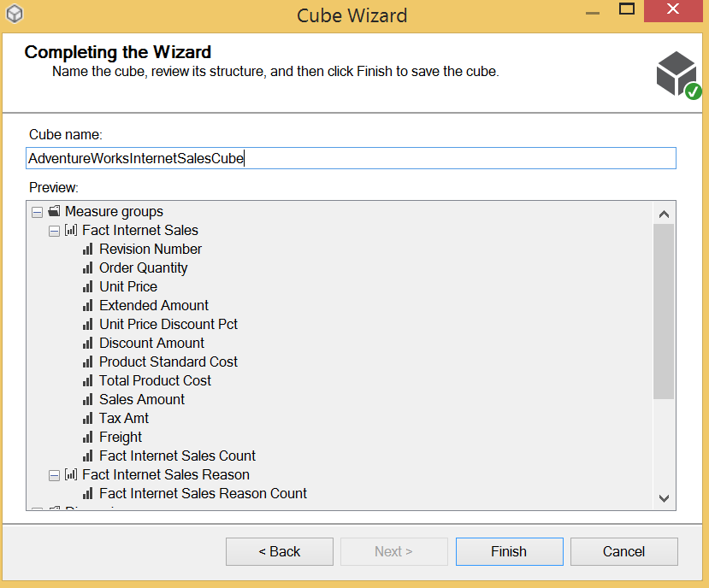Click the Cube name text field
709x588 pixels.
pyautogui.click(x=351, y=158)
